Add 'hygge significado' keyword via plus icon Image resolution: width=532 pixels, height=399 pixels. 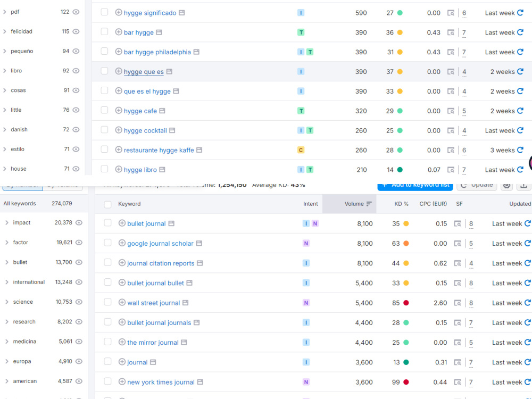[119, 13]
